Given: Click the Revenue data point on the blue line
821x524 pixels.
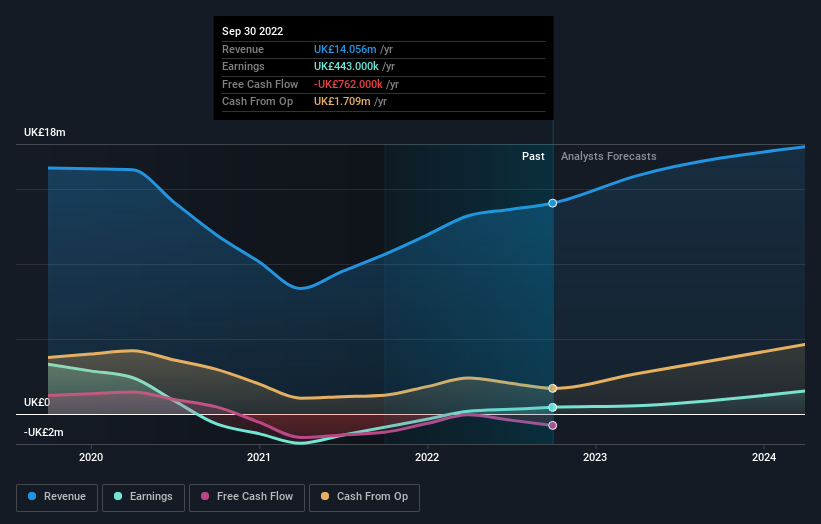Looking at the screenshot, I should pyautogui.click(x=552, y=203).
